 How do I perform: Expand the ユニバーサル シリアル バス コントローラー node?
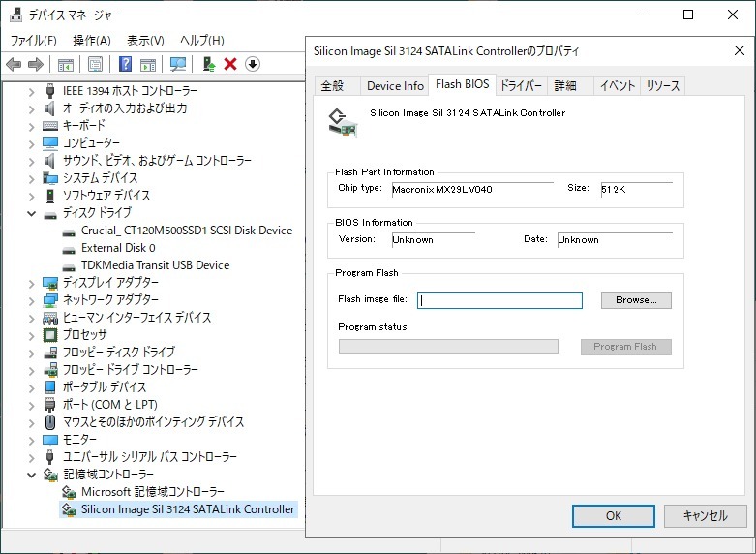[31, 457]
